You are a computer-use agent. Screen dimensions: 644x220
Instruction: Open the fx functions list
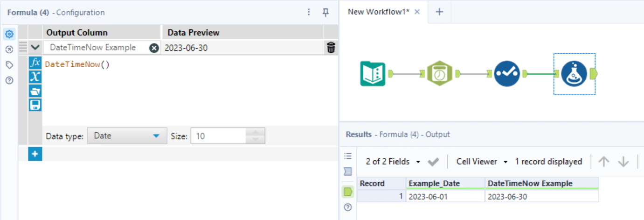(35, 63)
